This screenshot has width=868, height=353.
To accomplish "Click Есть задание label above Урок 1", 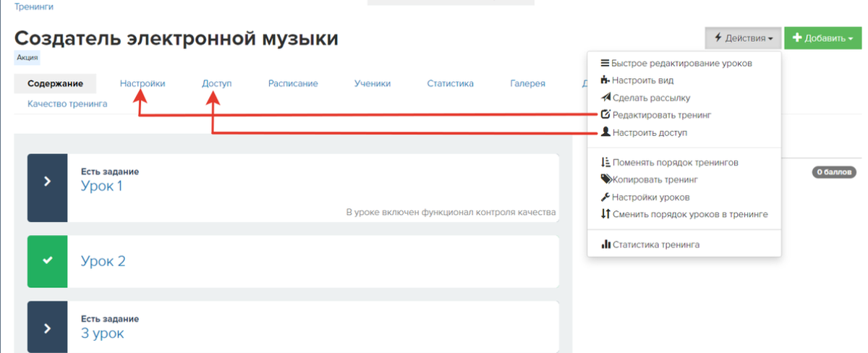I will [110, 172].
